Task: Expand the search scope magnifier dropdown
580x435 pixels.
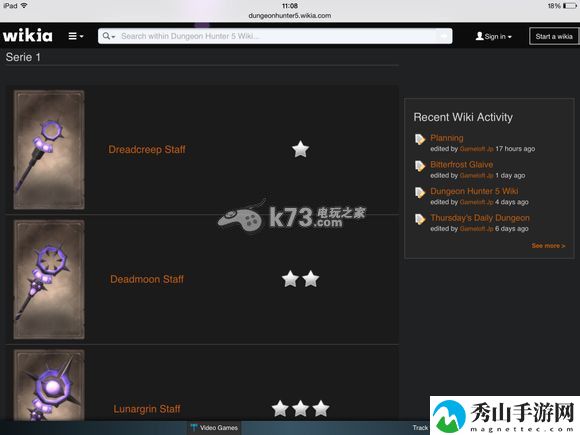Action: (x=109, y=36)
